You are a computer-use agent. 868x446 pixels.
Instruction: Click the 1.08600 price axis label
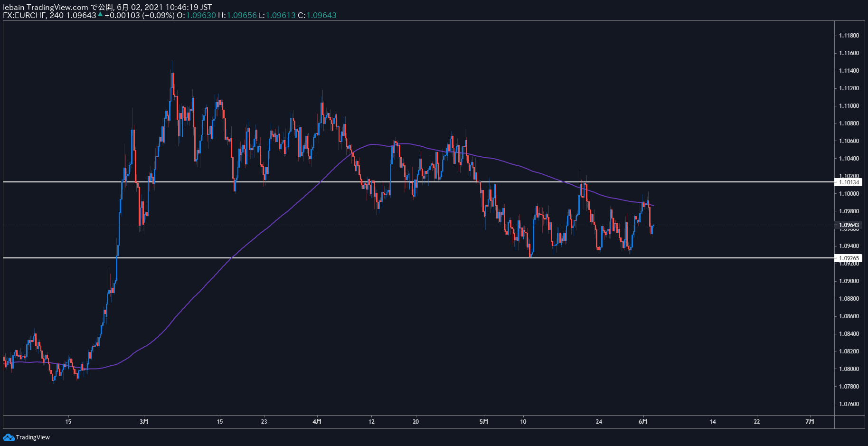[849, 316]
